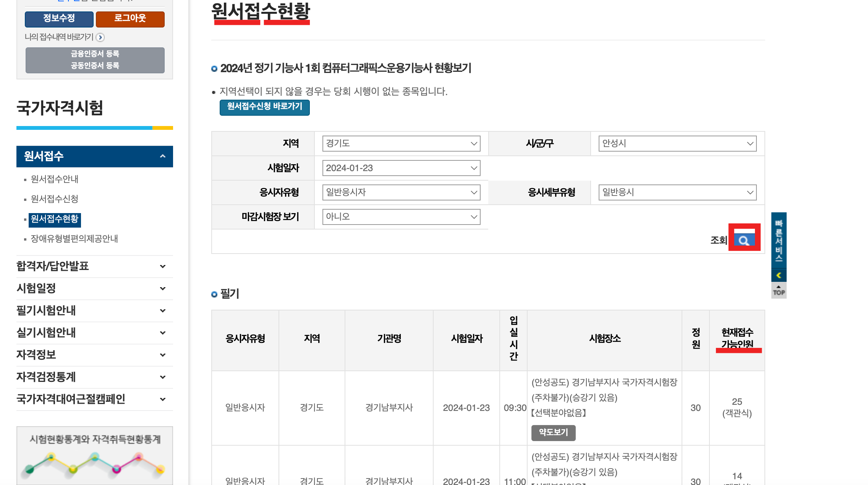
Task: Click the 공동인증서 등록 link
Action: 94,65
